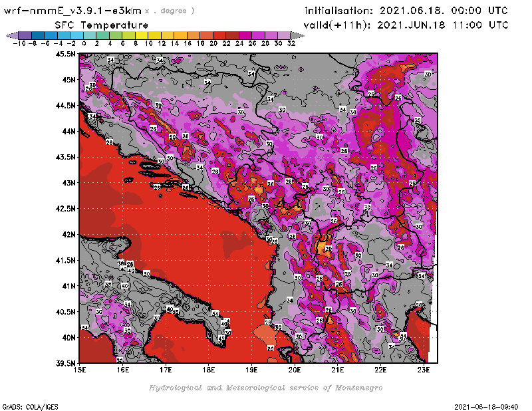Click the 'SFC Temperature' title
This screenshot has height=411, width=532.
[x=101, y=25]
